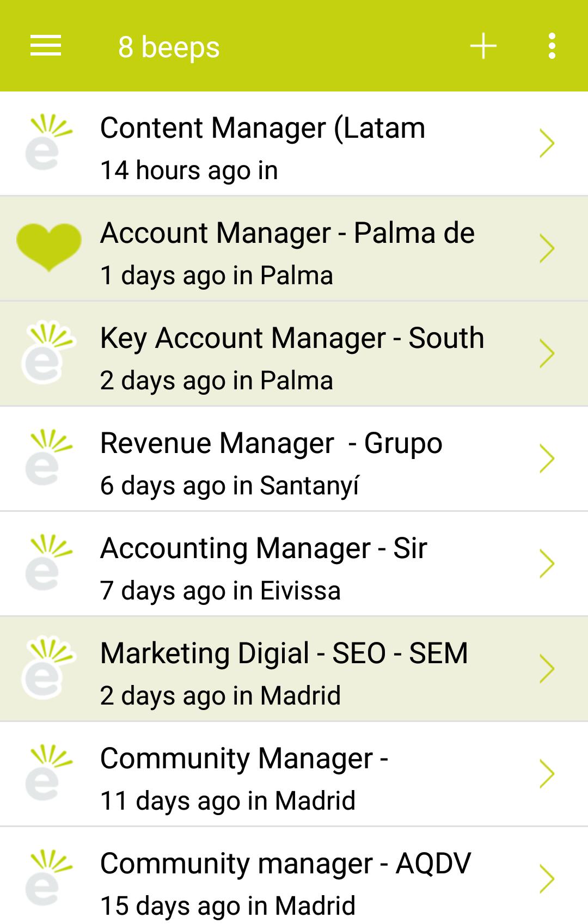The height and width of the screenshot is (924, 588).
Task: Expand the Content Manager row chevron
Action: point(547,143)
